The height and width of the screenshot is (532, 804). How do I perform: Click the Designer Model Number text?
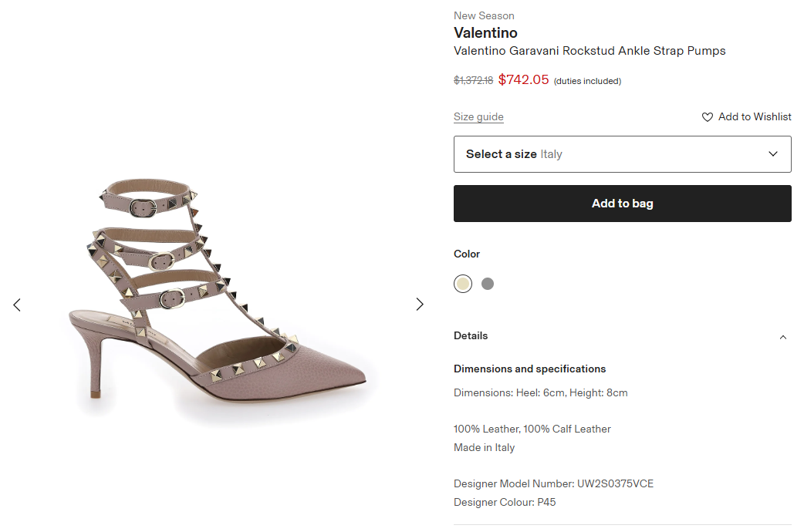click(553, 484)
